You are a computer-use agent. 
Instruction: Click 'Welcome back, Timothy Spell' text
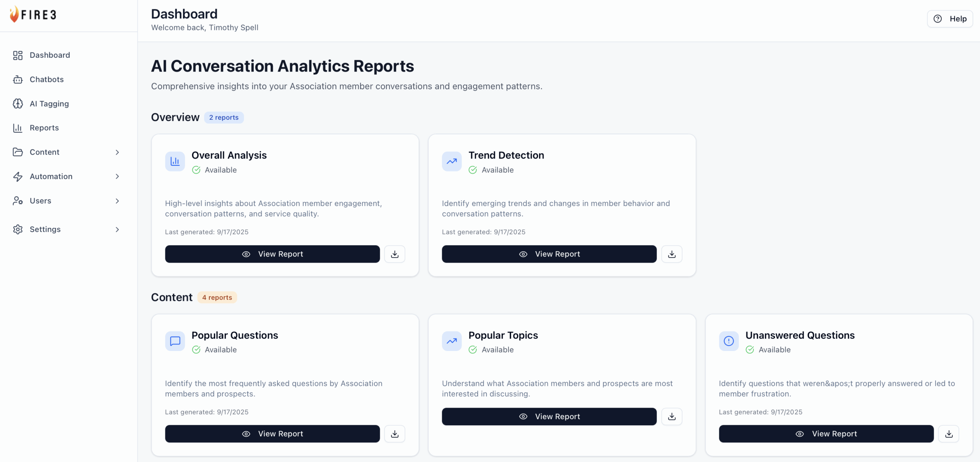(204, 28)
